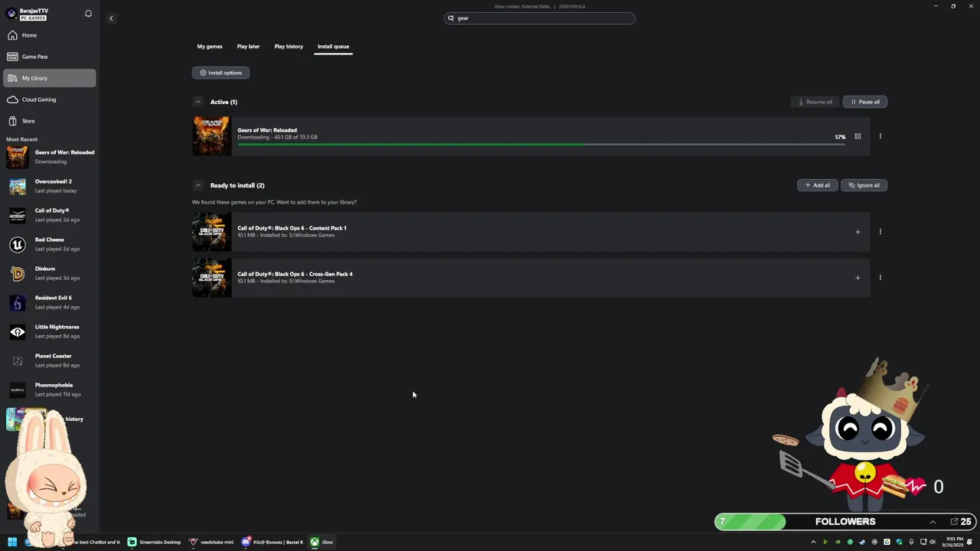
Task: Open more options for Cross-Gen Pack 4
Action: tap(880, 278)
